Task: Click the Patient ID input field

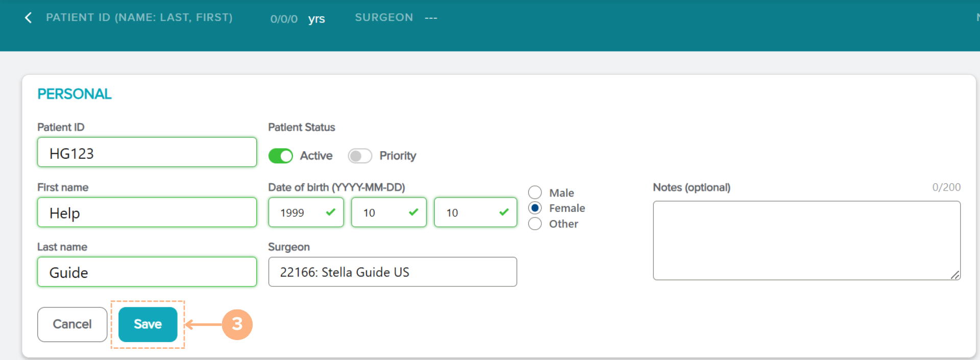Action: [x=146, y=152]
